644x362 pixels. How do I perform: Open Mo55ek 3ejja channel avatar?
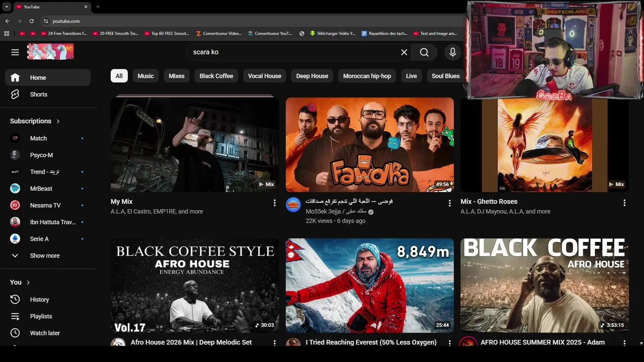point(293,205)
